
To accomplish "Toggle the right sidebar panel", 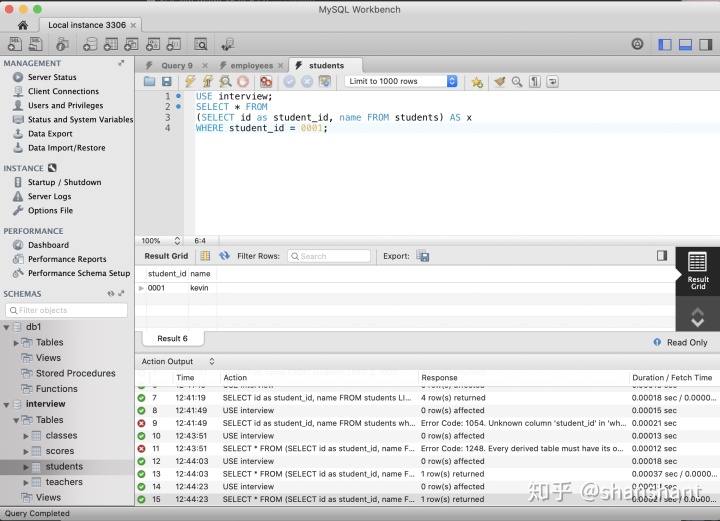I will click(x=705, y=44).
